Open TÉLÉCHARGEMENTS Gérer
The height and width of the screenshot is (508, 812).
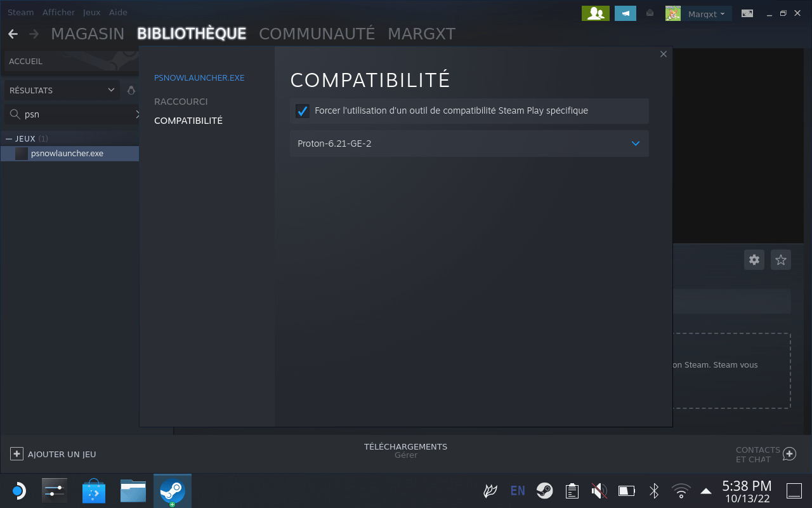click(x=405, y=451)
